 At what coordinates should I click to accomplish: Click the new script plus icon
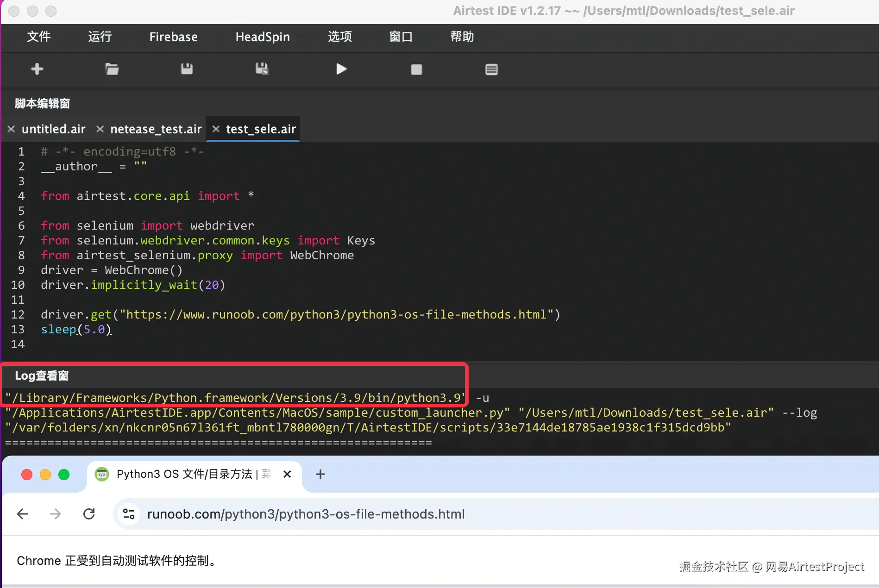pos(37,69)
